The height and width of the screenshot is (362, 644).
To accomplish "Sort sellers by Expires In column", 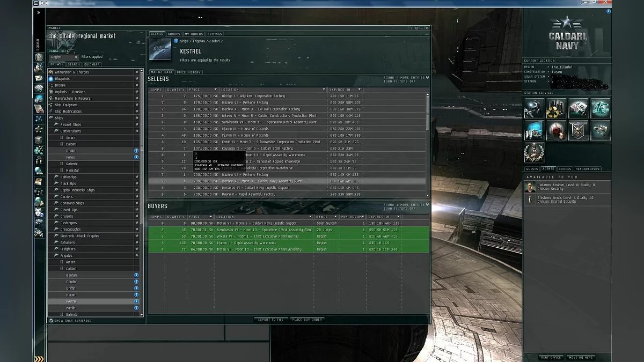I will pos(345,90).
